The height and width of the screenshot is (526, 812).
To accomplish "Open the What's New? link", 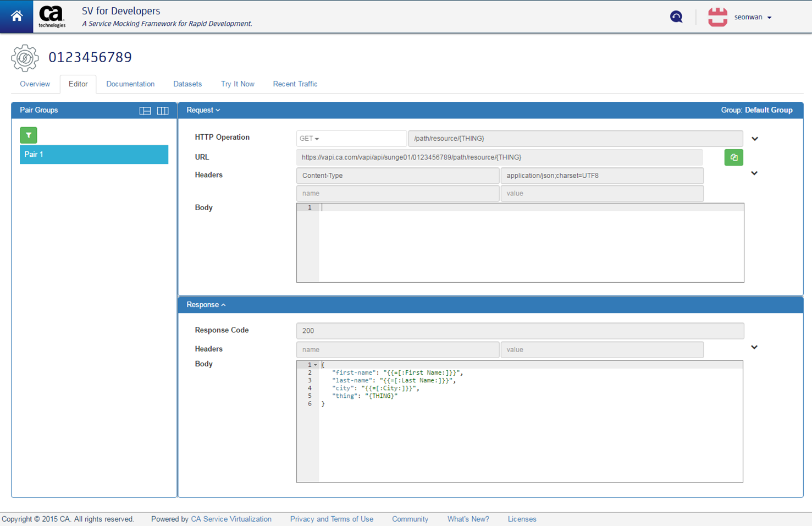I will click(x=468, y=519).
